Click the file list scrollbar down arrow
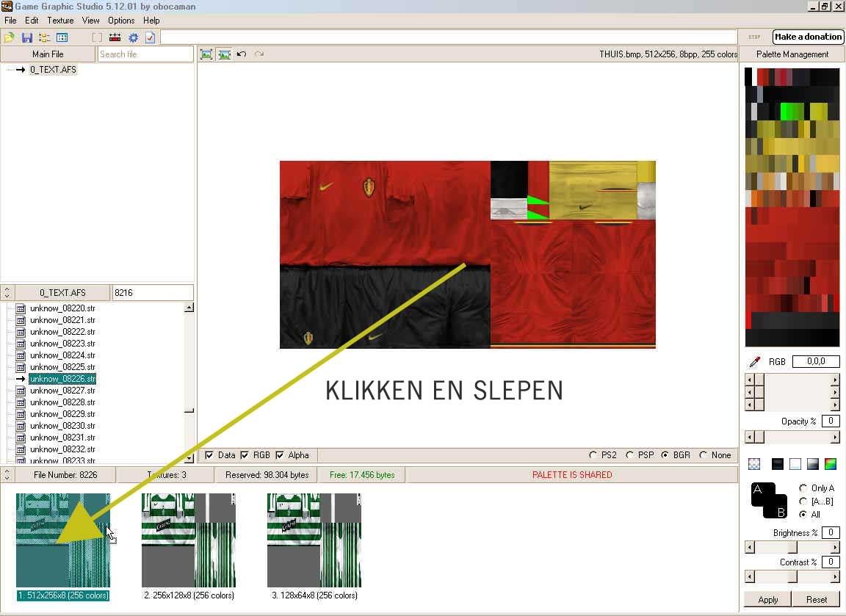Screen dimensions: 846x616 189,458
